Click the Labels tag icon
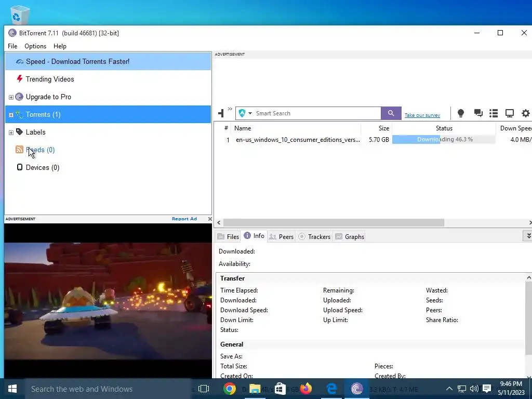Image resolution: width=532 pixels, height=399 pixels. [20, 131]
